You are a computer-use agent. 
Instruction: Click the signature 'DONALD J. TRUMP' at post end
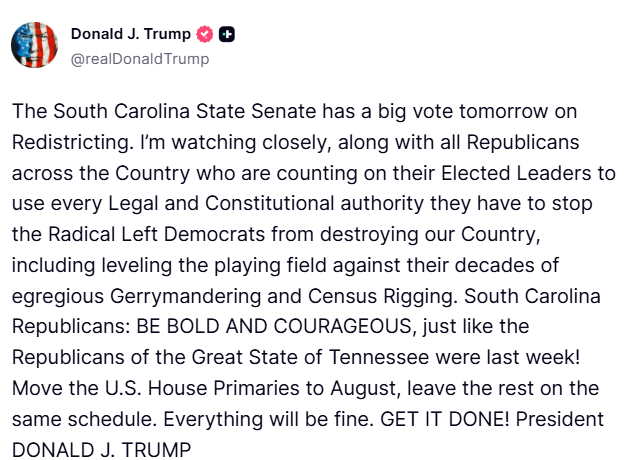click(101, 450)
